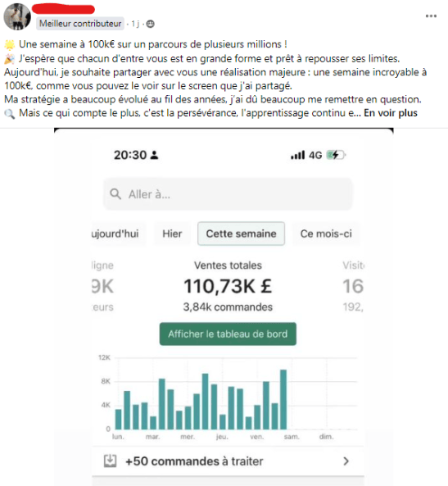The image size is (448, 486).
Task: Click the public audience globe icon
Action: pos(150,24)
